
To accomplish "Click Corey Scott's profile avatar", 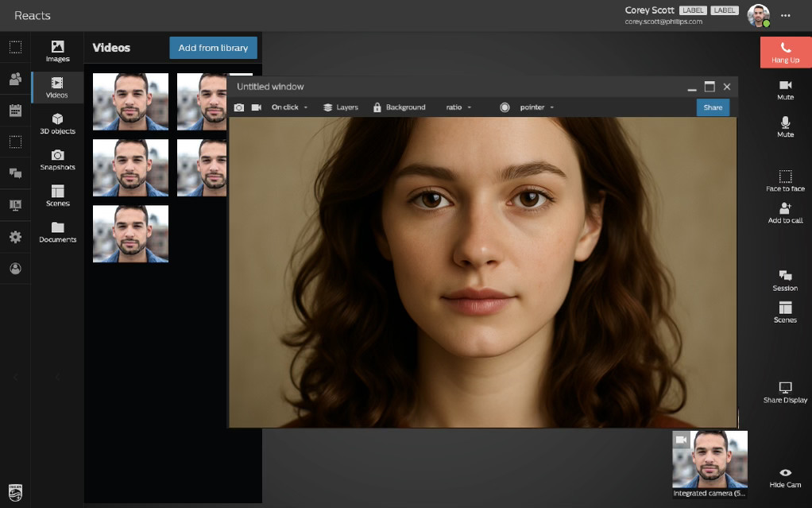I will (758, 16).
